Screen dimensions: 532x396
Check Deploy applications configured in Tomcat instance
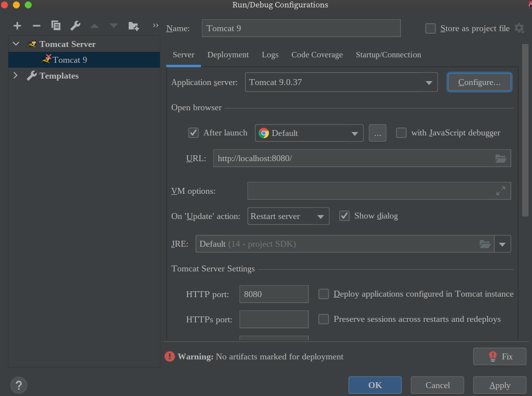coord(324,294)
